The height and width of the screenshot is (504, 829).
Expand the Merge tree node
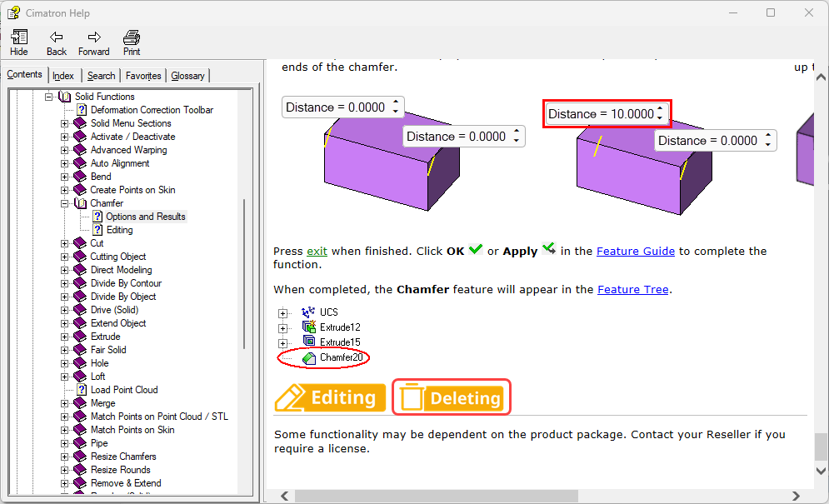(64, 403)
